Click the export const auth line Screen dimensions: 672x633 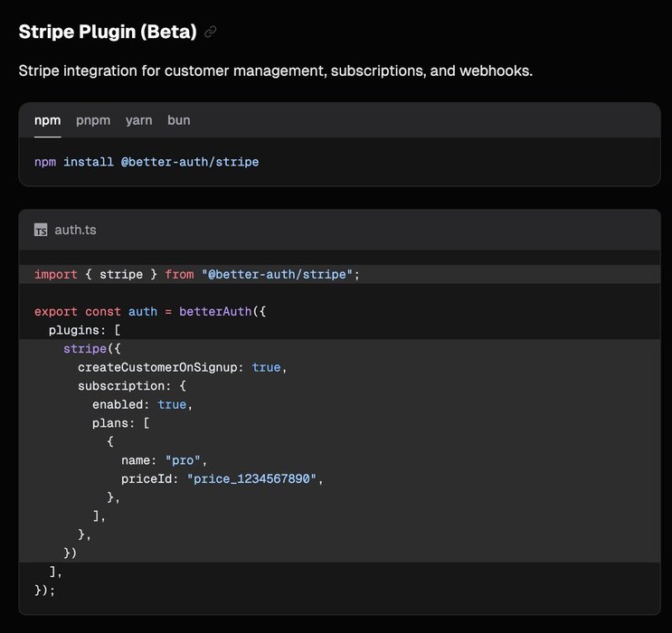[150, 312]
